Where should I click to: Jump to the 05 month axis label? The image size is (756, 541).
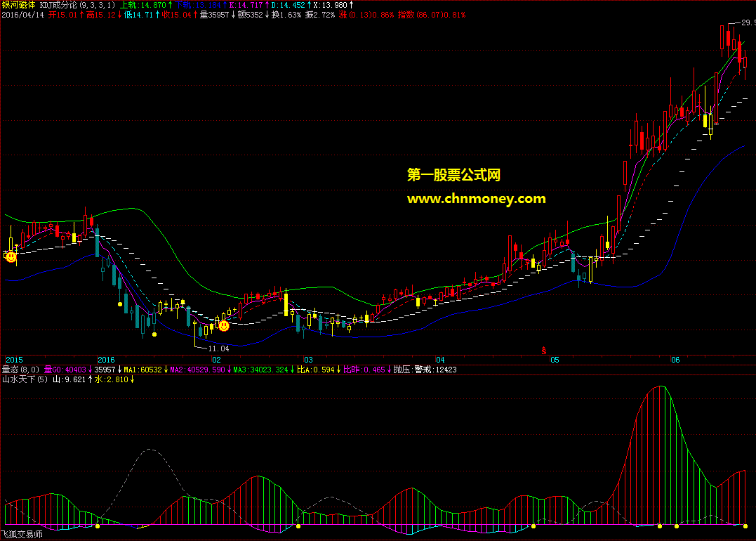click(555, 360)
